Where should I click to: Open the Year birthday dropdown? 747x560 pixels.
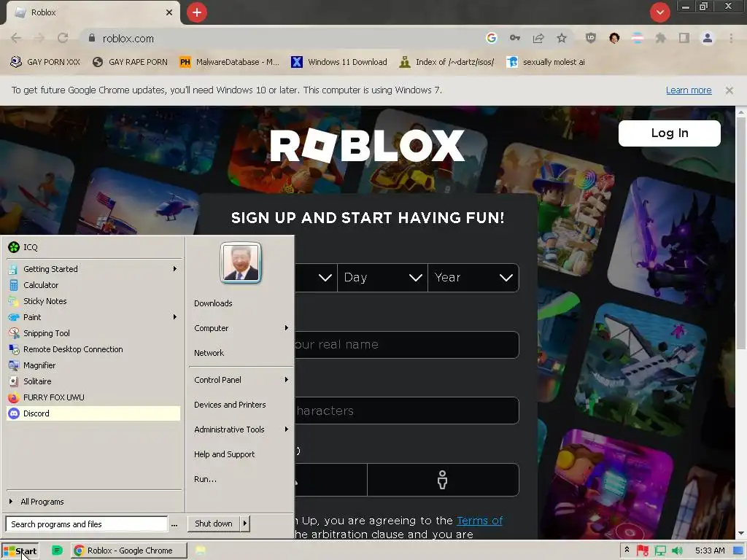click(x=473, y=278)
